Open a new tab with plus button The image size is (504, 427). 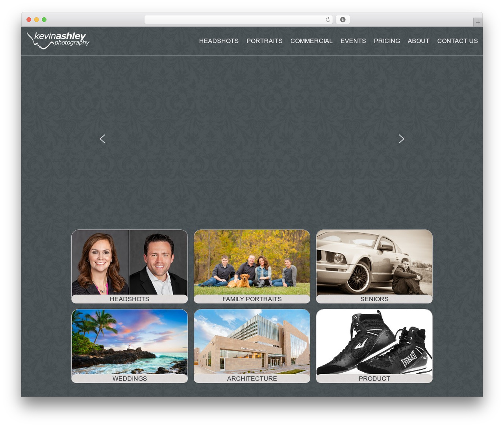click(478, 22)
